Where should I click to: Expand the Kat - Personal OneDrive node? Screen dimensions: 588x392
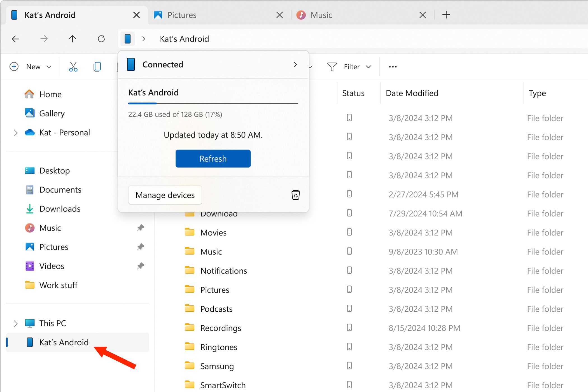pyautogui.click(x=15, y=133)
